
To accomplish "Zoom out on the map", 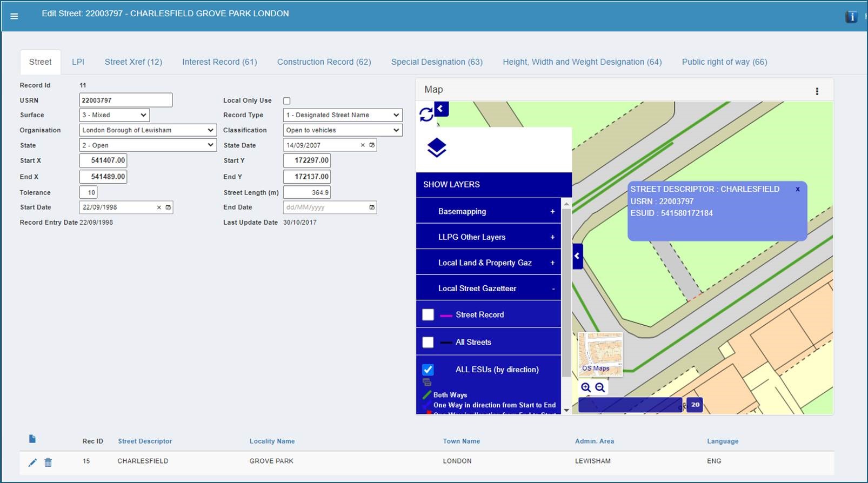I will 600,387.
